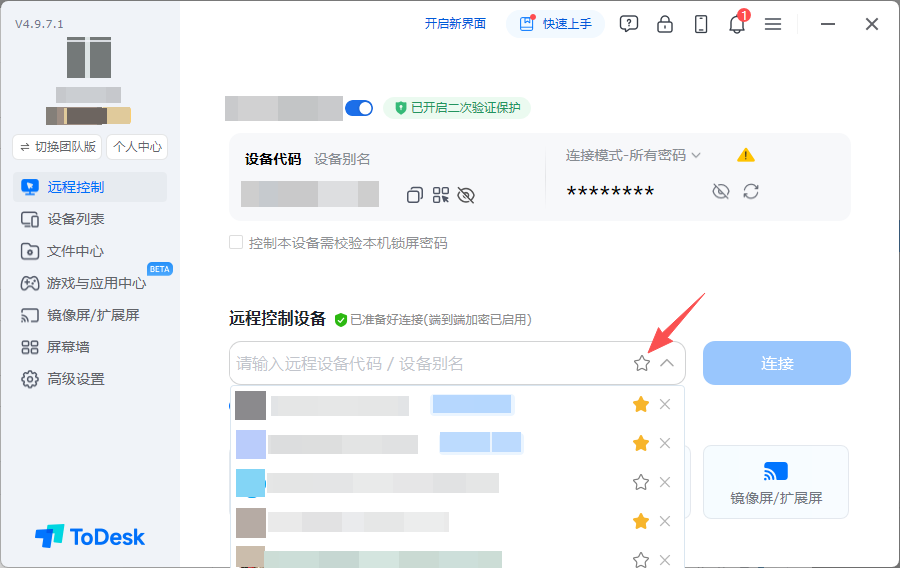The height and width of the screenshot is (568, 900).
Task: Click 开启新界面 link
Action: pos(455,24)
